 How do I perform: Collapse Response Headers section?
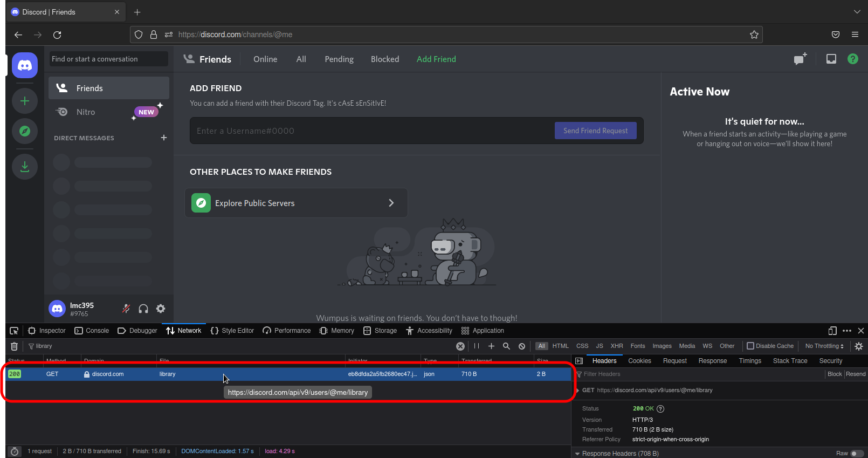click(577, 454)
